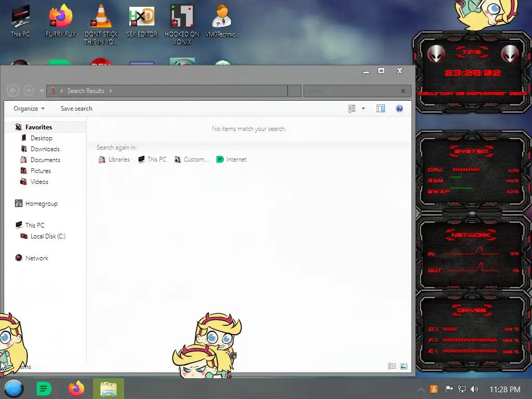Switch to large thumbnails view icon
This screenshot has width=532, height=399.
pyautogui.click(x=403, y=366)
